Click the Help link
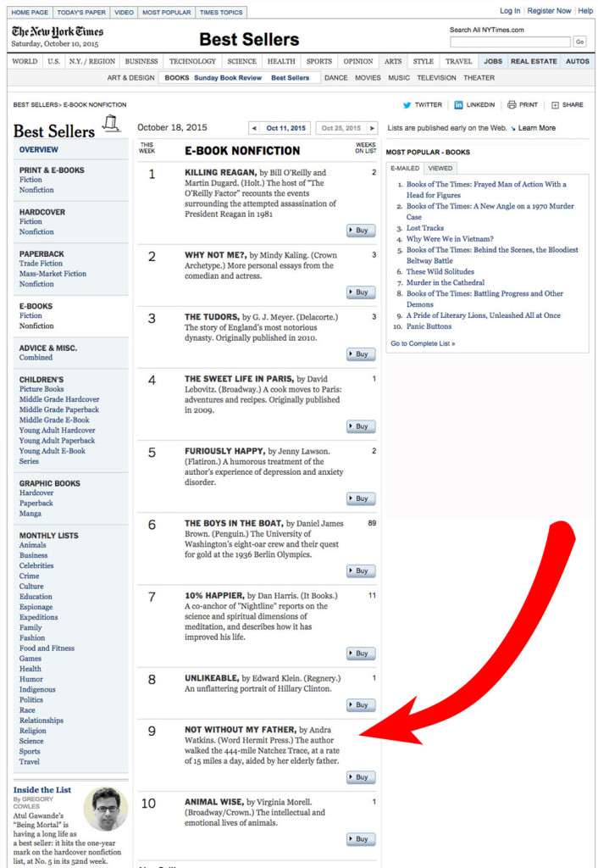The image size is (598, 868). coord(585,11)
